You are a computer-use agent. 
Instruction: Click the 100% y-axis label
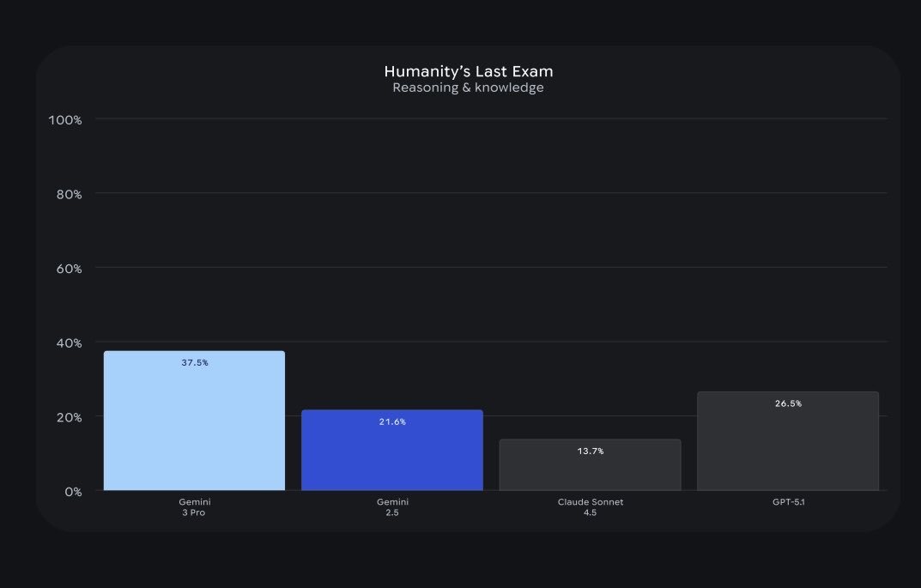(65, 120)
